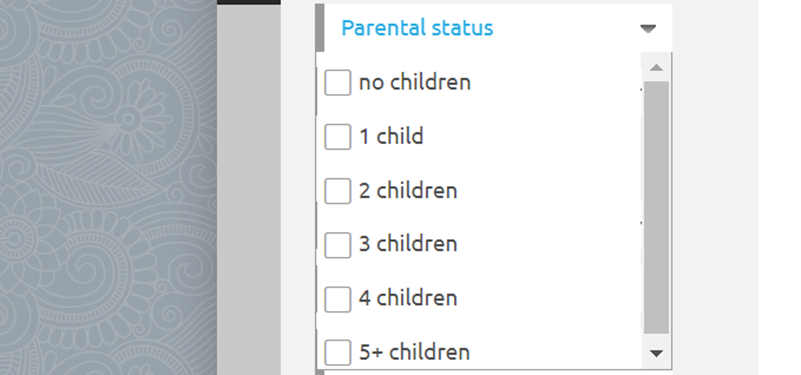Click the Parental status heading text

[x=417, y=28]
